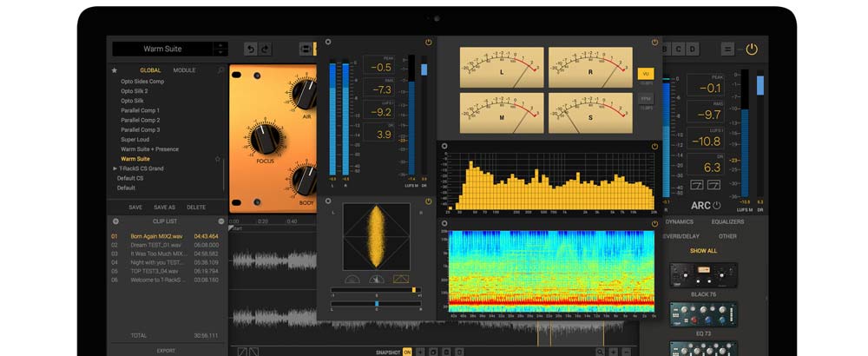Select the highlighted Lissajous scope icon
The image size is (868, 356).
click(401, 280)
